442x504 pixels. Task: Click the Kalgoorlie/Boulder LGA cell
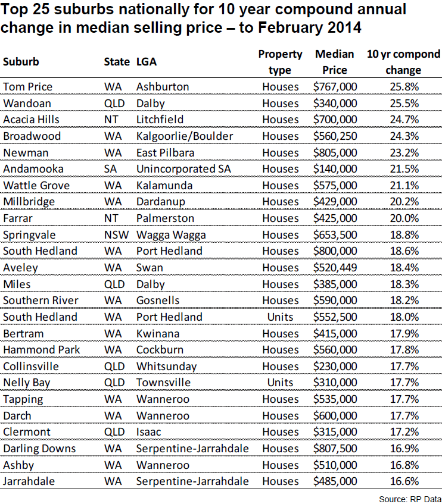pos(185,136)
